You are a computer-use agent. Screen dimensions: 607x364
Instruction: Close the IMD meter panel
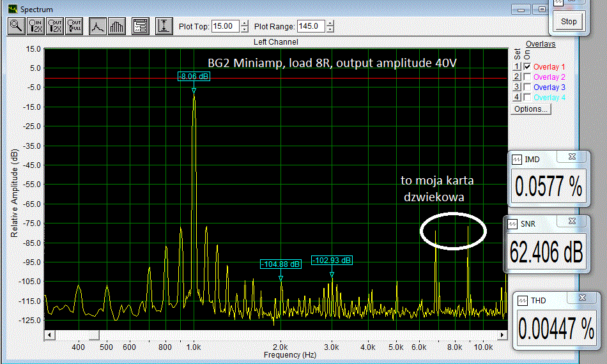[x=572, y=156]
